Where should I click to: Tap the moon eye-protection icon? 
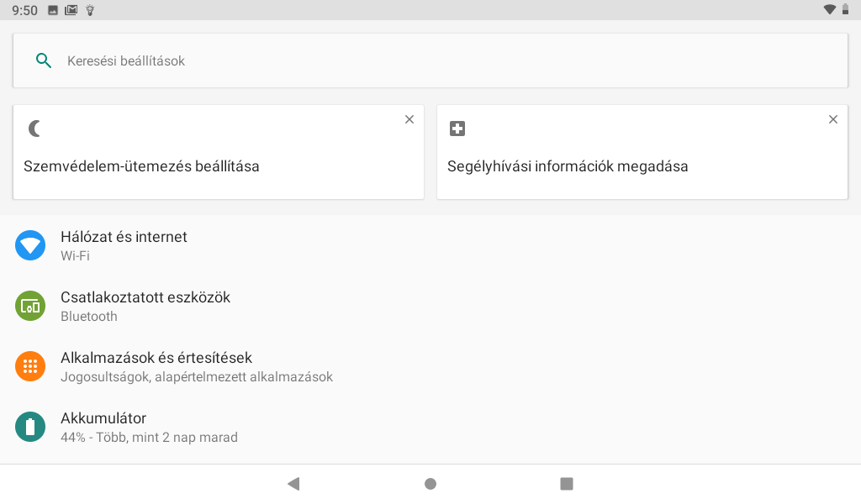(x=34, y=129)
